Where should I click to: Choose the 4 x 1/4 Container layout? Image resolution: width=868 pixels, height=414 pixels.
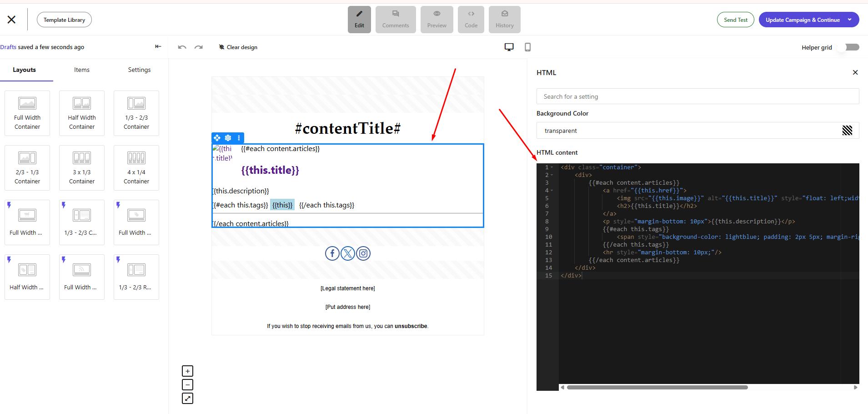click(136, 168)
